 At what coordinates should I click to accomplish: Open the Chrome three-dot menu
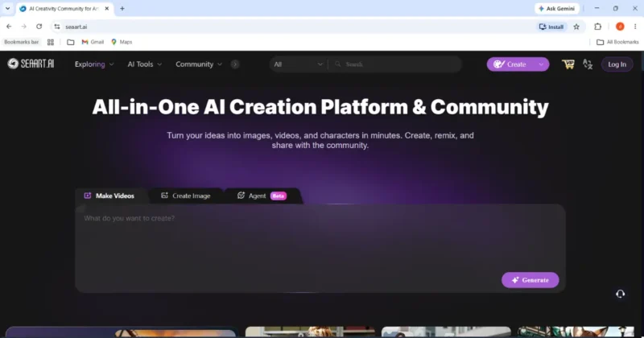635,27
